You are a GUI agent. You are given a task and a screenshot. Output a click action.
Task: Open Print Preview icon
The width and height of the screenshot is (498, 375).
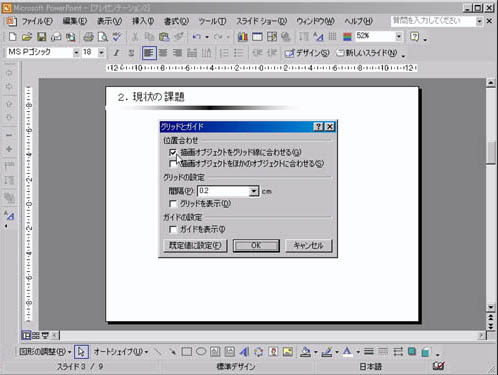point(103,36)
